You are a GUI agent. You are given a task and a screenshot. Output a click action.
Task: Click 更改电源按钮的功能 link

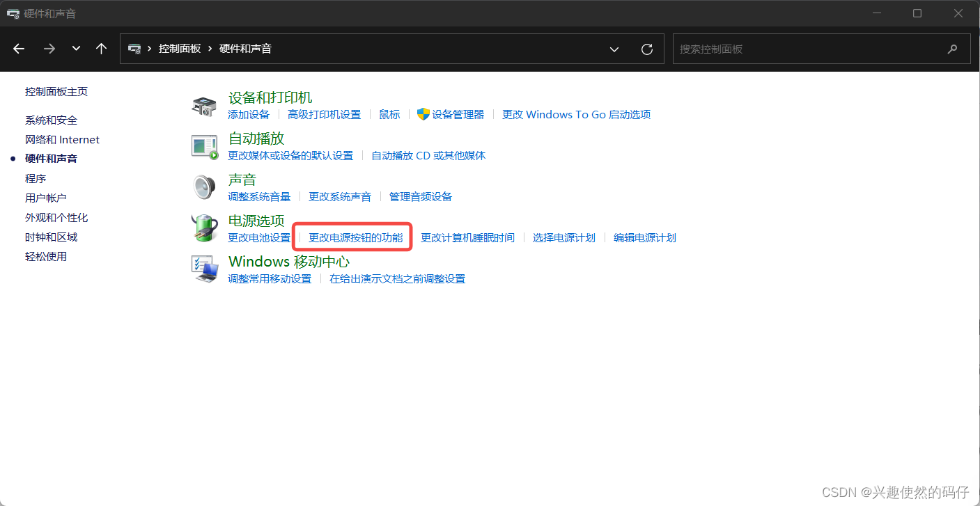tap(356, 238)
